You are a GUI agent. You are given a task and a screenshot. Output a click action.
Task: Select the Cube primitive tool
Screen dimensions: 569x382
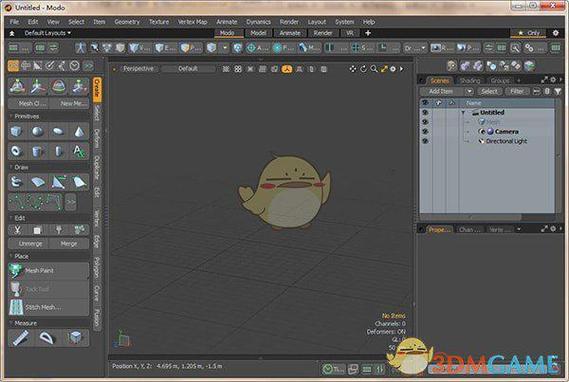[x=16, y=131]
